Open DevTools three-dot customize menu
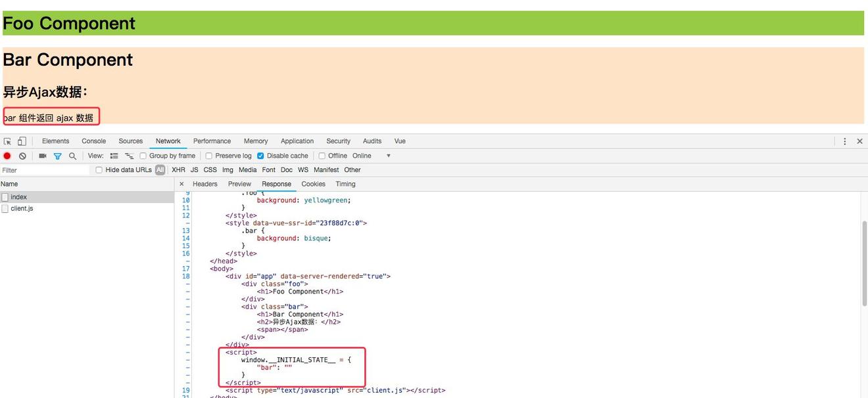 coord(844,141)
